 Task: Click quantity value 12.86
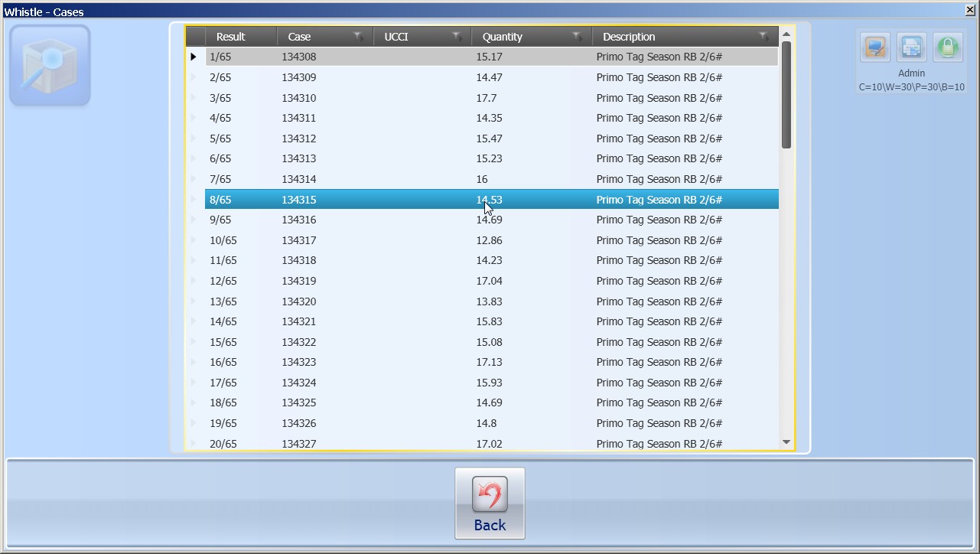pos(489,240)
